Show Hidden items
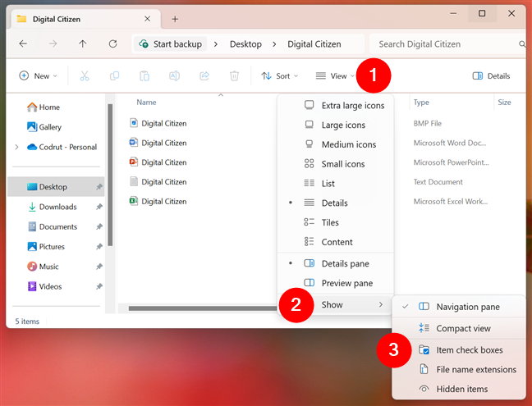This screenshot has width=532, height=406. tap(459, 389)
